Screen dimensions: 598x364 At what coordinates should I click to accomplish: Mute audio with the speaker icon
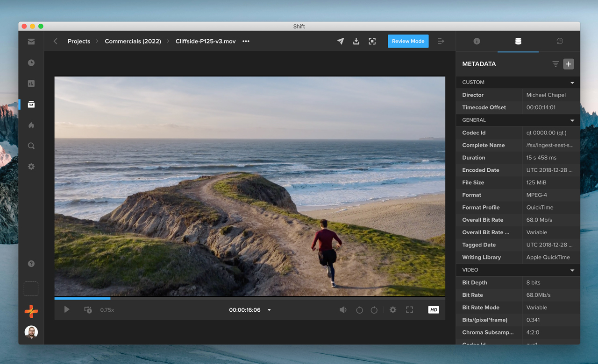(343, 310)
